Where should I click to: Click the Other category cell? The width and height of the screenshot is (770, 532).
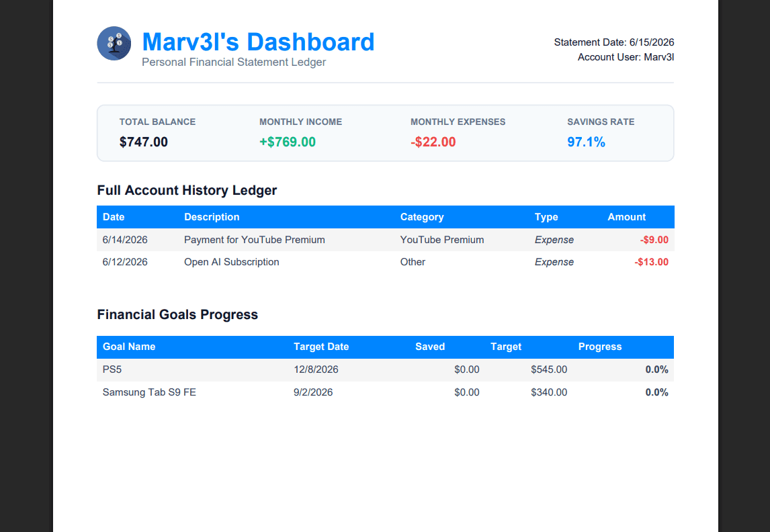(x=413, y=262)
